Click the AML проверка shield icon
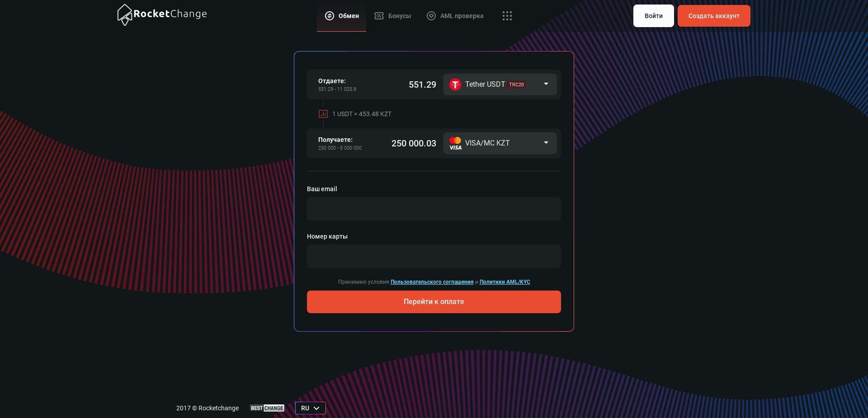 431,15
